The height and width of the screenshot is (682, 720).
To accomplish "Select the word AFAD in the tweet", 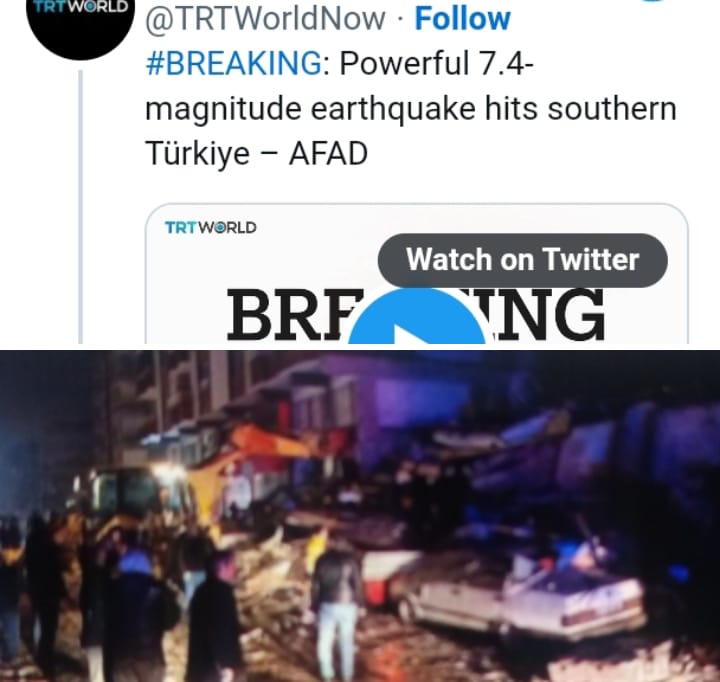I will [328, 153].
